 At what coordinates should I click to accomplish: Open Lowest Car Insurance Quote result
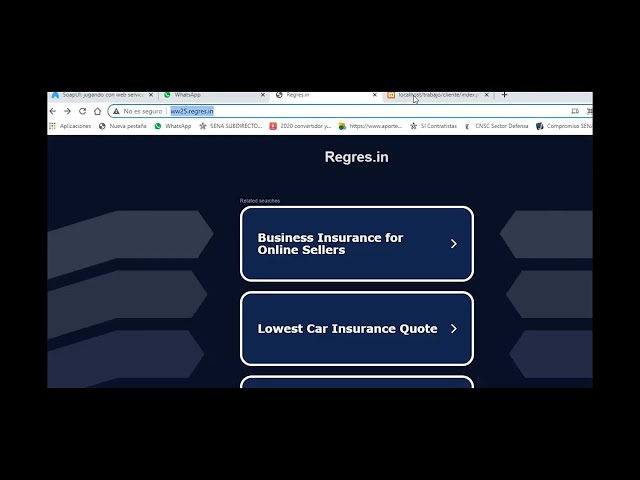coord(357,329)
